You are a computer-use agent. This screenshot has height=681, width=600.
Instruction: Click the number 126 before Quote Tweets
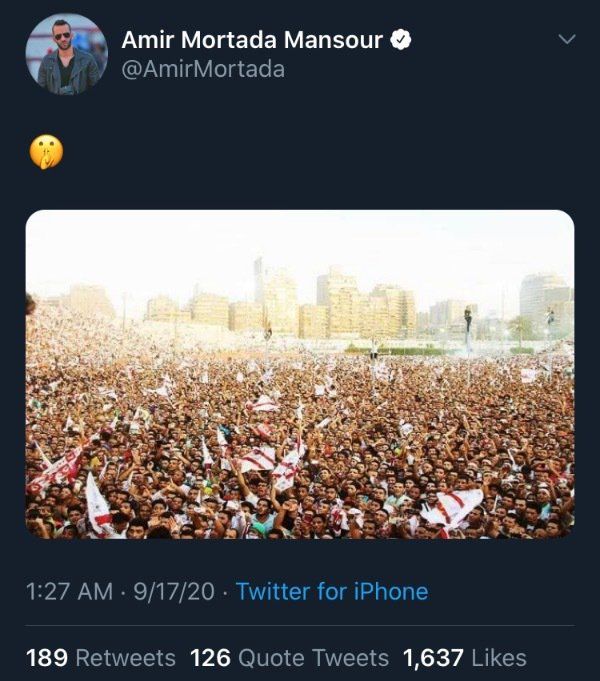pos(211,658)
